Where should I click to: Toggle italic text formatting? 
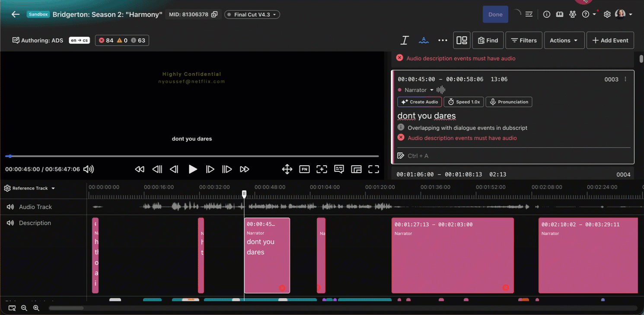click(x=405, y=40)
